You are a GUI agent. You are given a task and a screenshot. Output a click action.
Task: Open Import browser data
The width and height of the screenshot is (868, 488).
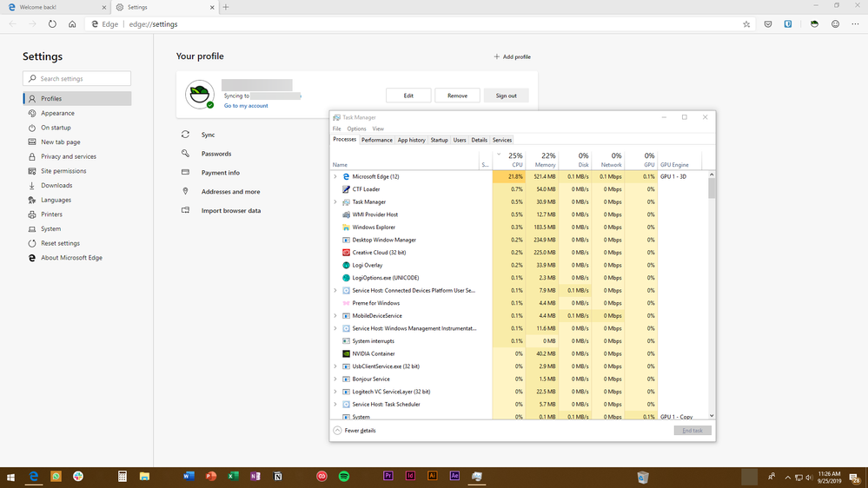click(x=231, y=210)
